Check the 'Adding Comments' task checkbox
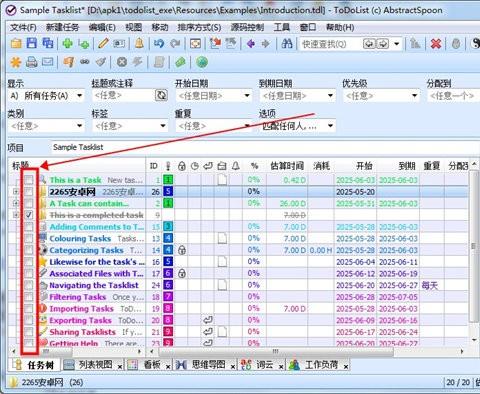The image size is (480, 394). point(29,227)
